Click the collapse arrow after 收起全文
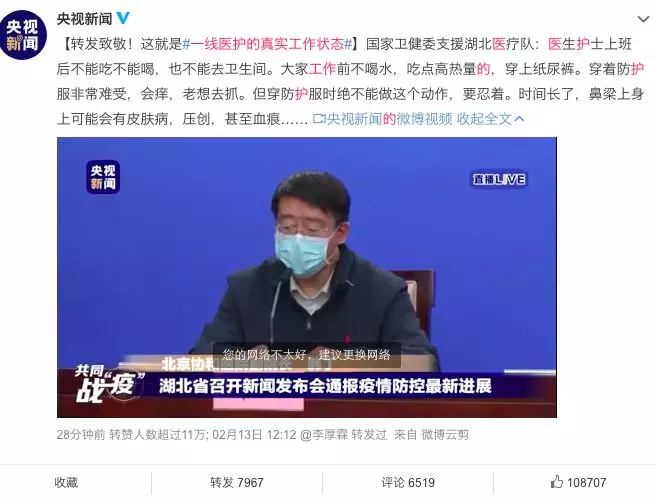Viewport: 655px width, 499px height. [x=519, y=119]
